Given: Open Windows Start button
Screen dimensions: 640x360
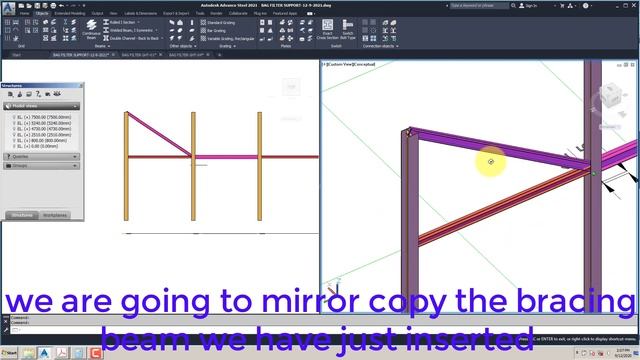Looking at the screenshot, I should pos(9,353).
